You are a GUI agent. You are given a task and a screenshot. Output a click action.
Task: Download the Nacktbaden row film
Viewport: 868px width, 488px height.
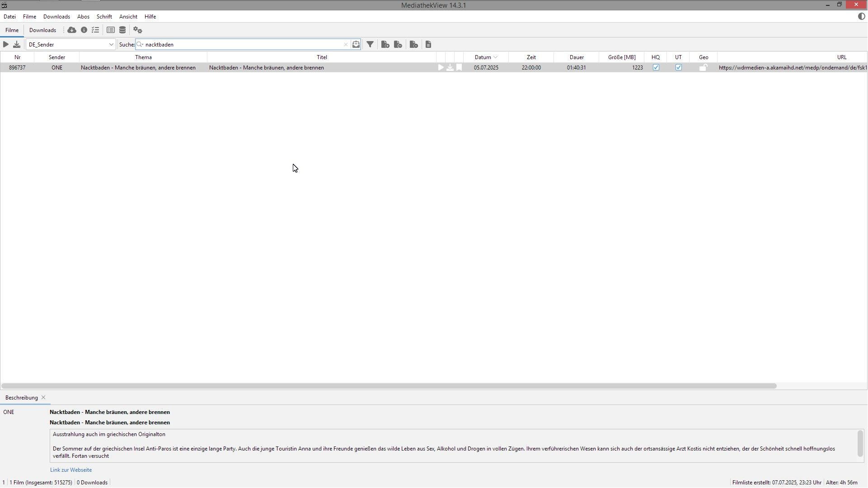pos(450,68)
